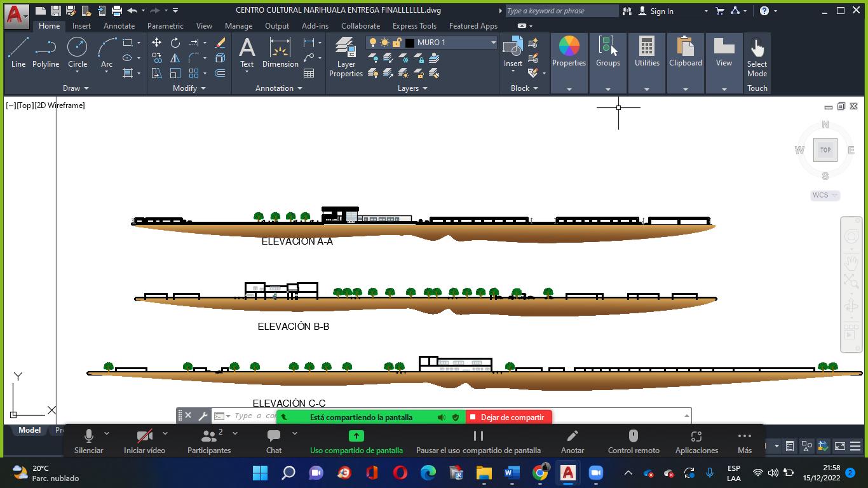
Task: Select the Dimension tool
Action: click(280, 52)
